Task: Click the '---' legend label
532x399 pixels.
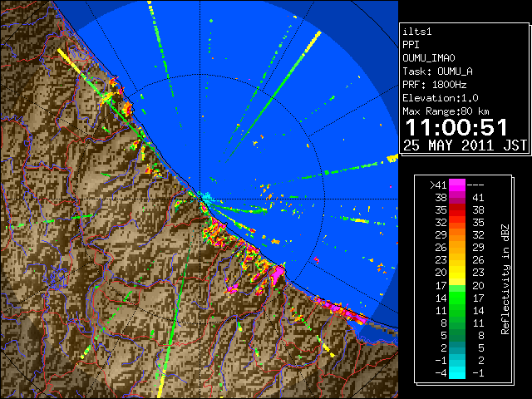Action: click(475, 185)
